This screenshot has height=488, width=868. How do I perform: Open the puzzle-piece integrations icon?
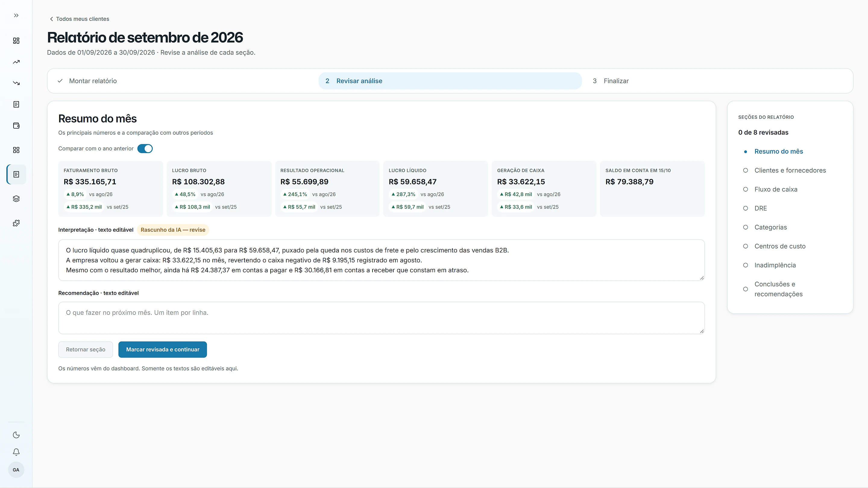tap(16, 223)
